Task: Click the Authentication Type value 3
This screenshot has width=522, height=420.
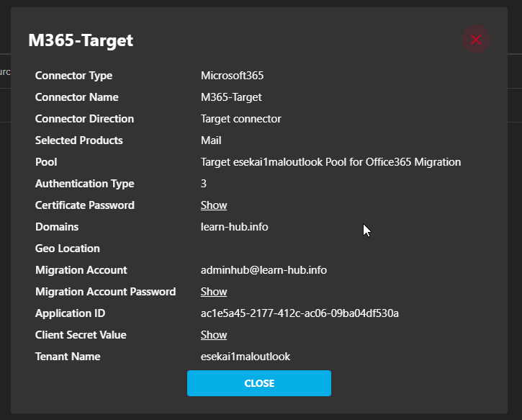Action: [x=204, y=184]
